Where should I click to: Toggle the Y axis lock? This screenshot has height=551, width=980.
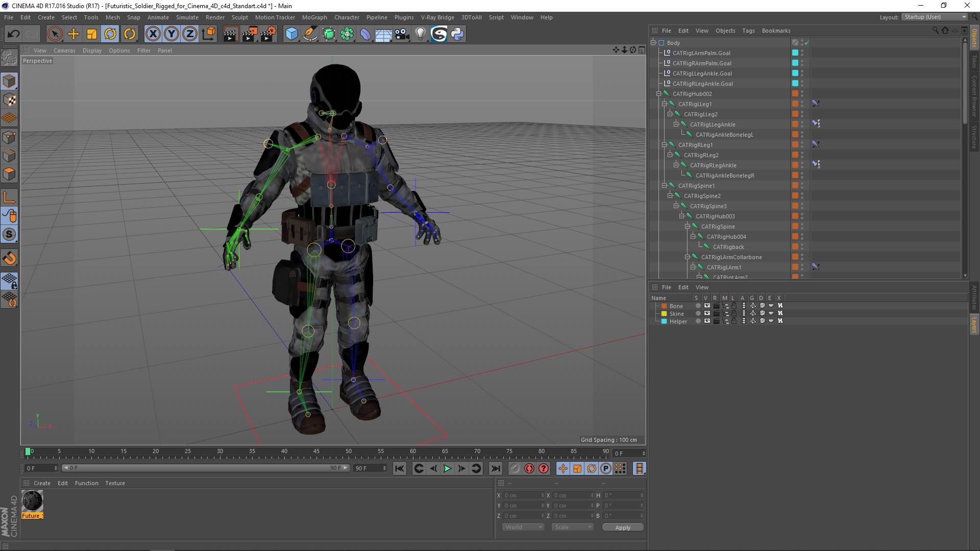(x=171, y=34)
